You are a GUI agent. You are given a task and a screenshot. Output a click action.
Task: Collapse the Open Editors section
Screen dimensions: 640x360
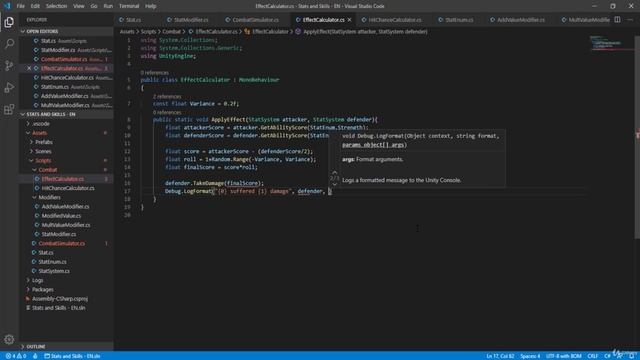(x=42, y=31)
